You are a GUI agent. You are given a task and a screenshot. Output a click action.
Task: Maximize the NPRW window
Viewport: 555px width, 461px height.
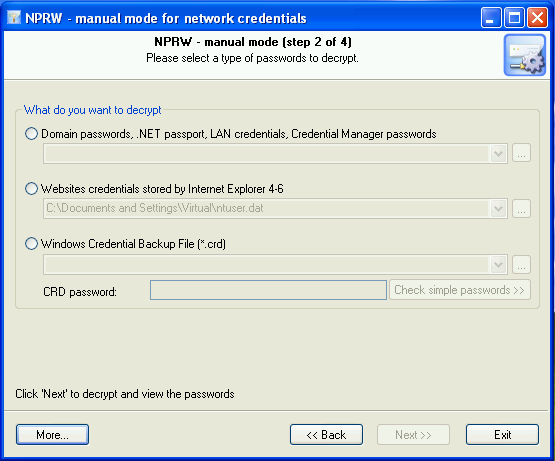[x=514, y=18]
